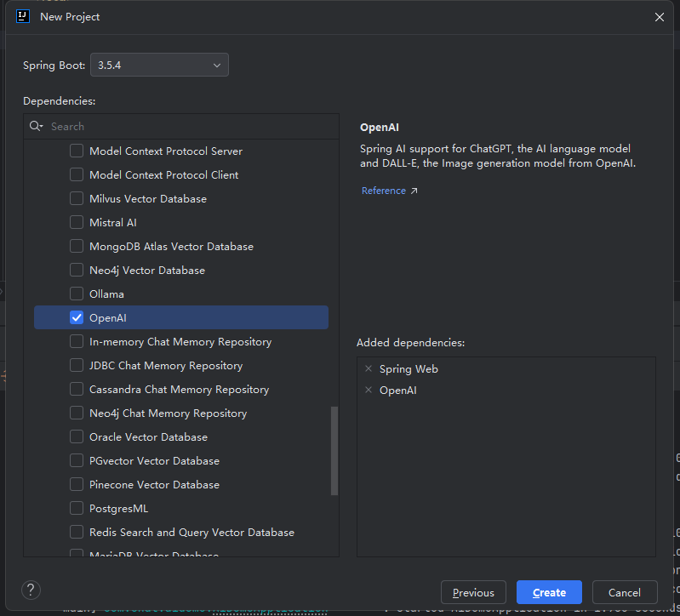Enable MongoDB Atlas Vector Database
The image size is (680, 616).
point(77,246)
